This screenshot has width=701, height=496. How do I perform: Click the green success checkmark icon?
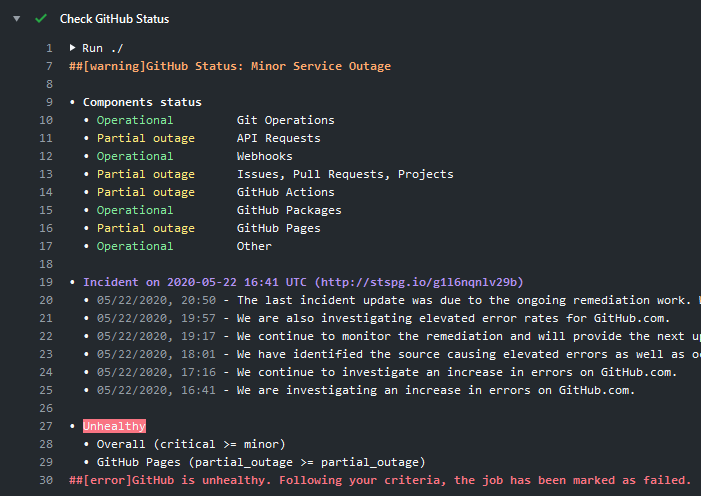coord(40,19)
